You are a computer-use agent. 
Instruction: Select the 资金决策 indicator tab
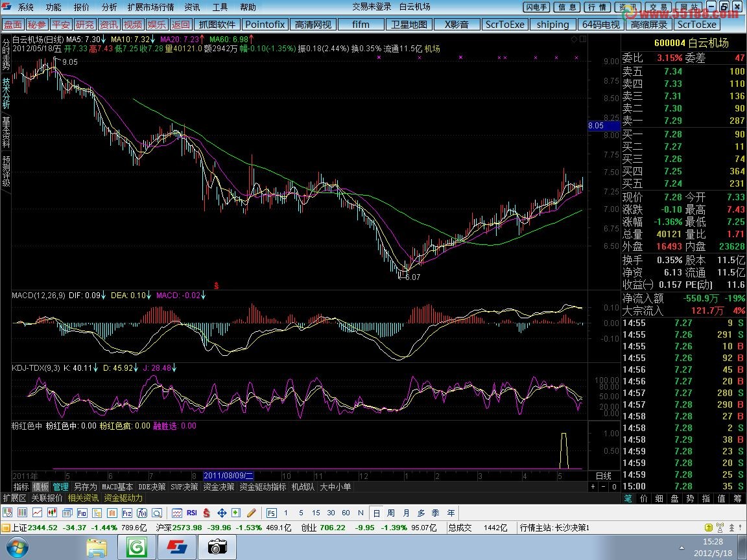pyautogui.click(x=219, y=487)
